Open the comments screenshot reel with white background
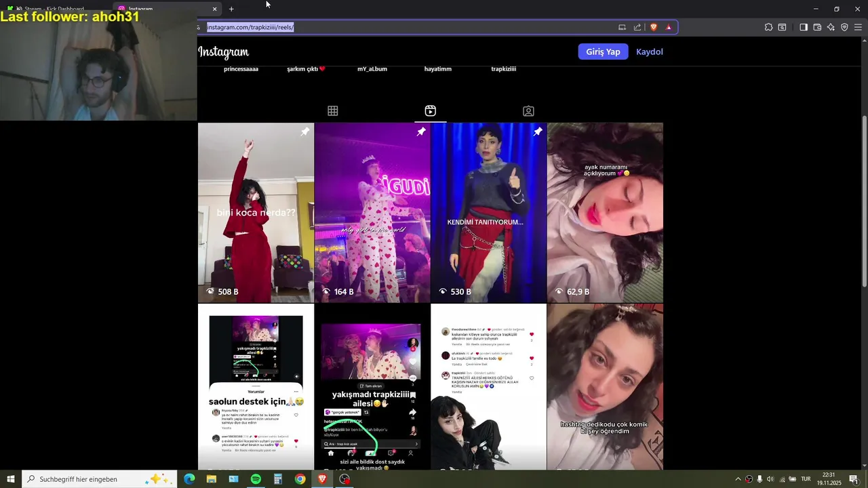868x488 pixels. (x=488, y=387)
